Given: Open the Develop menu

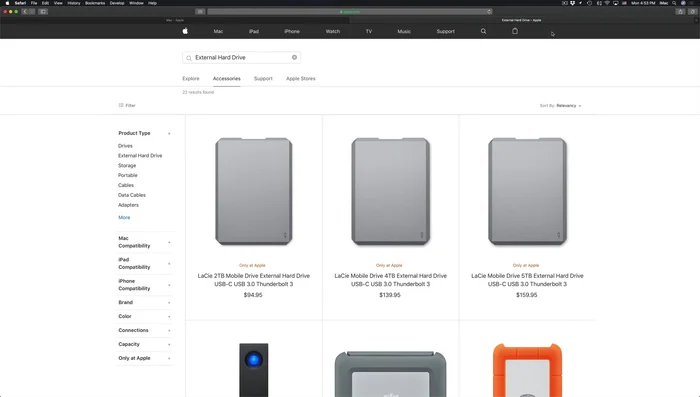Looking at the screenshot, I should tap(117, 3).
